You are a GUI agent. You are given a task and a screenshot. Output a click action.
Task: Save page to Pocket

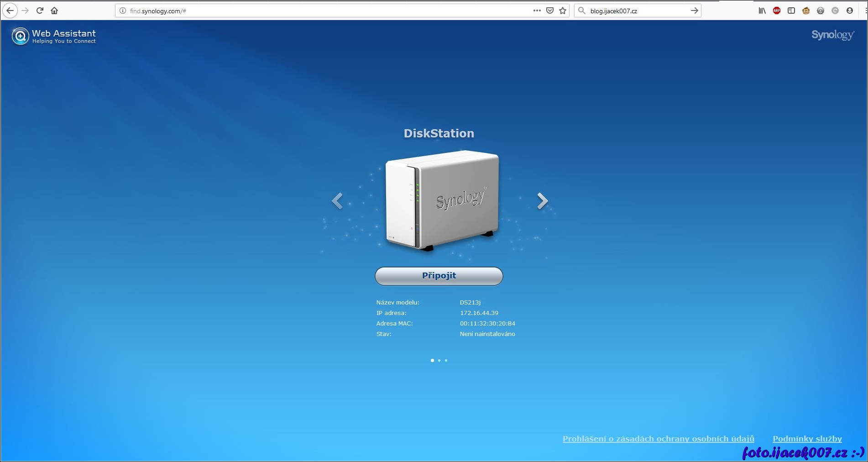(550, 10)
